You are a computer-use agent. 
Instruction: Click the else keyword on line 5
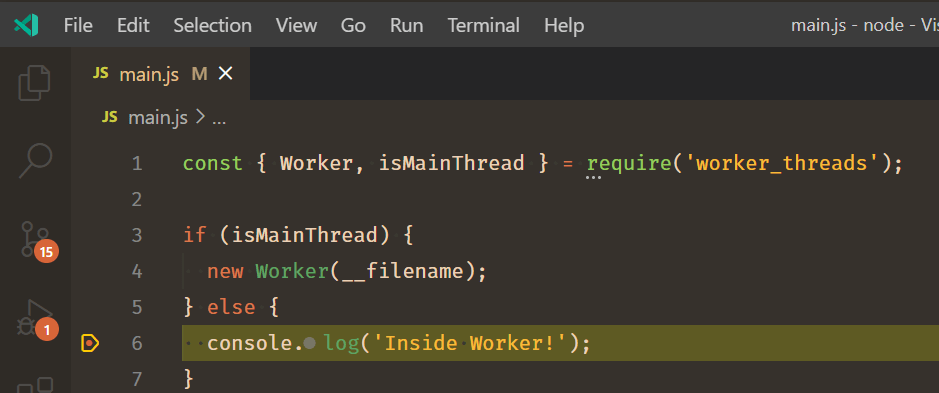pyautogui.click(x=231, y=308)
